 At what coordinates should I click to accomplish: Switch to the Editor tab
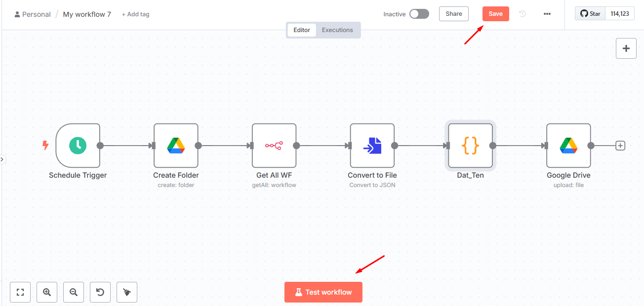coord(302,30)
